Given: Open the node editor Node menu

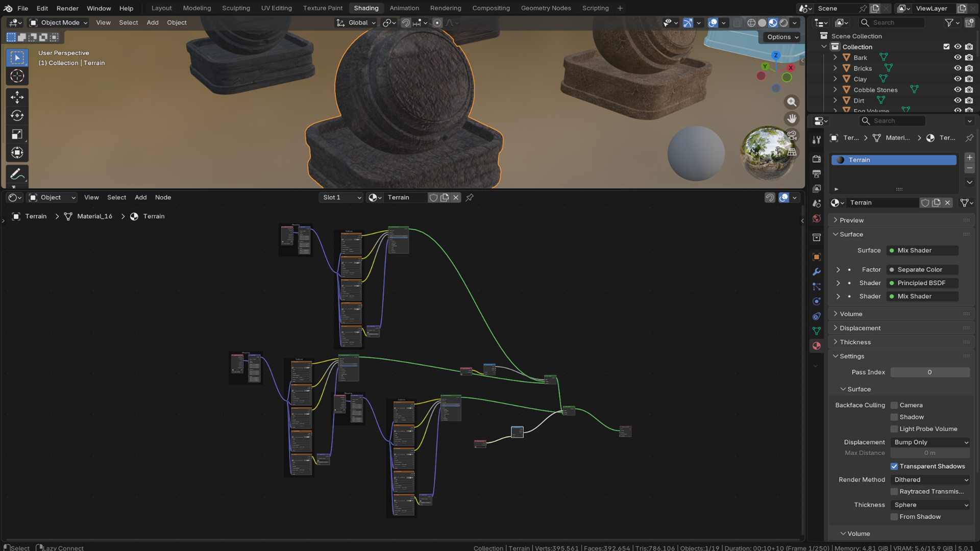Looking at the screenshot, I should tap(163, 197).
